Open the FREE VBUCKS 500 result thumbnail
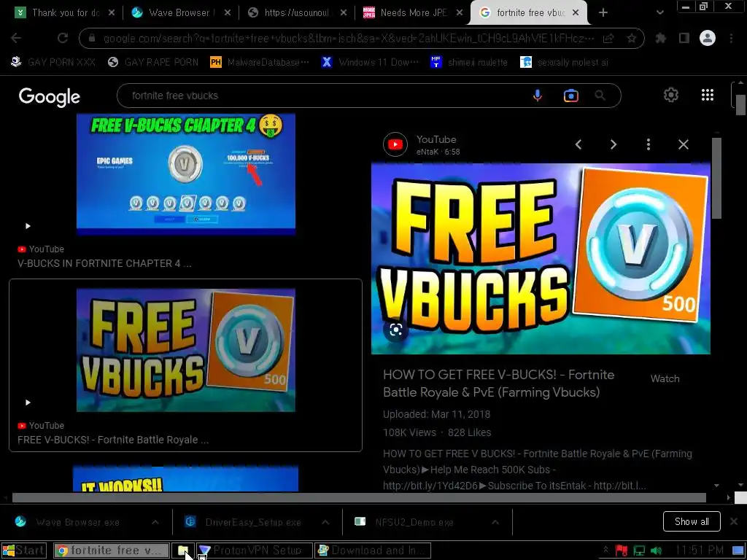747x560 pixels. [x=186, y=350]
